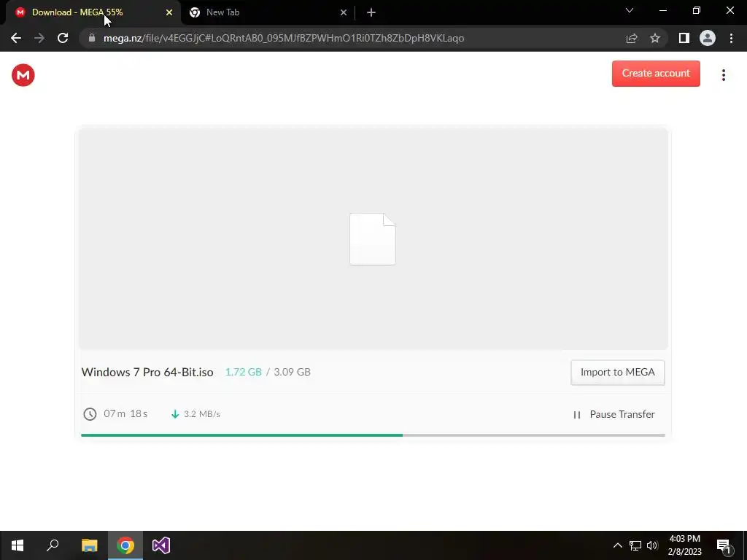Go back to previous page
Image resolution: width=747 pixels, height=560 pixels.
(16, 38)
